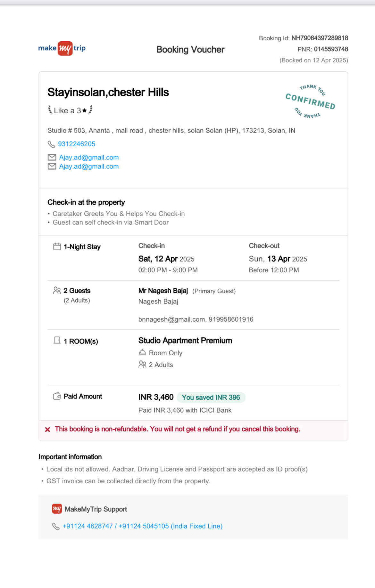Click the Booking Id number text
The image size is (375, 588).
320,38
